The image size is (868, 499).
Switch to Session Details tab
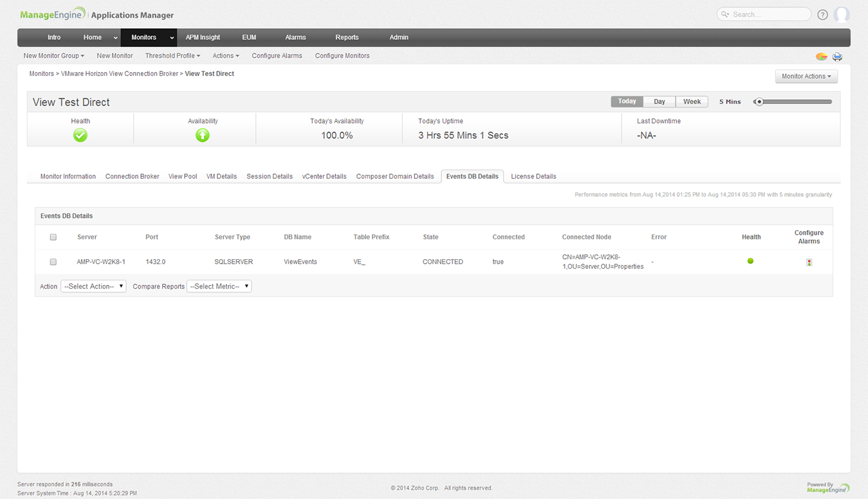pyautogui.click(x=270, y=176)
